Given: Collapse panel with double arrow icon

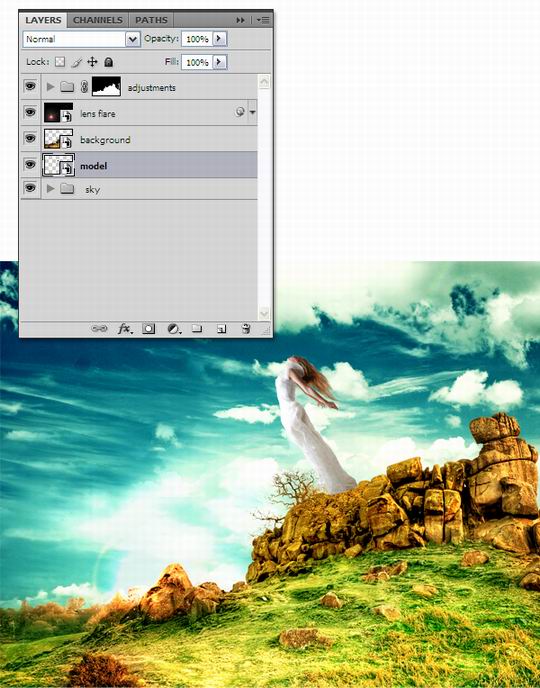Looking at the screenshot, I should coord(240,20).
